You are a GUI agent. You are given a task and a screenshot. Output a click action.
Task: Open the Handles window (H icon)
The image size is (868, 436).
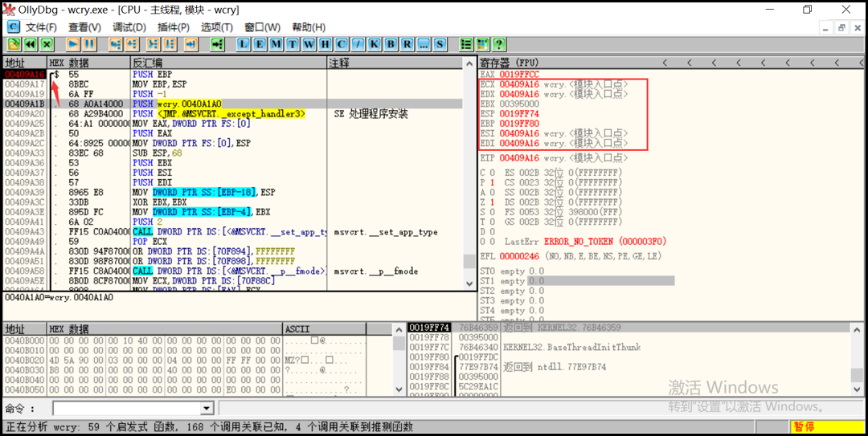[325, 43]
